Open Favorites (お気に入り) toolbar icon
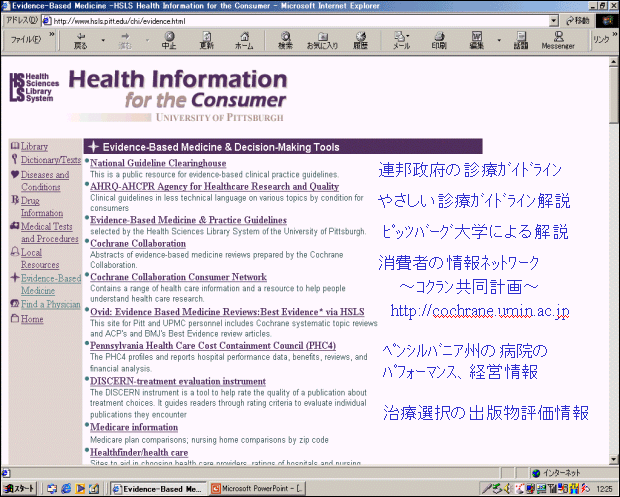 point(322,40)
